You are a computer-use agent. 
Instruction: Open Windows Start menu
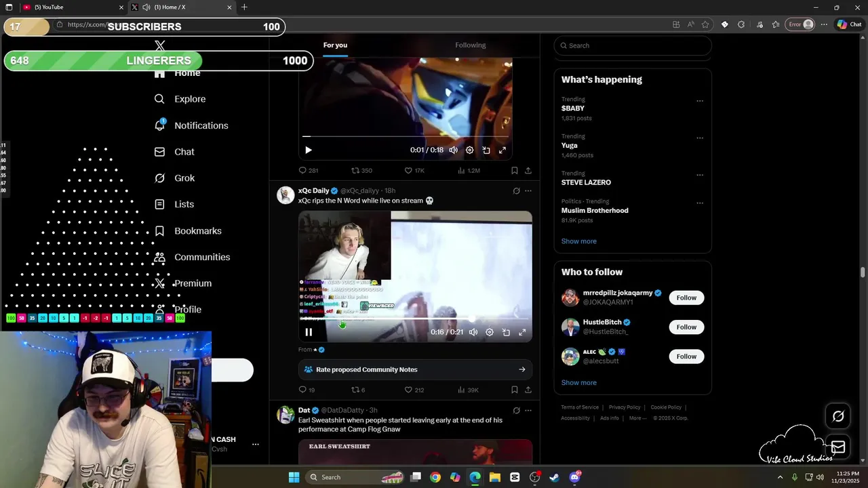coord(294,477)
